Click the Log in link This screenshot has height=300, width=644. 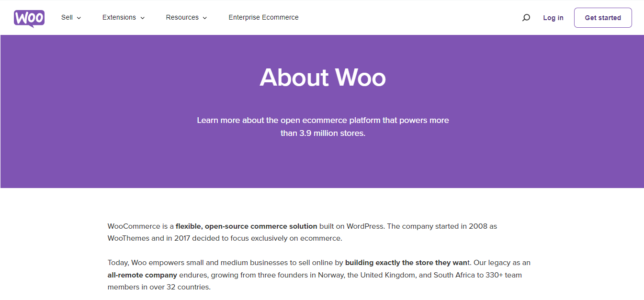553,18
